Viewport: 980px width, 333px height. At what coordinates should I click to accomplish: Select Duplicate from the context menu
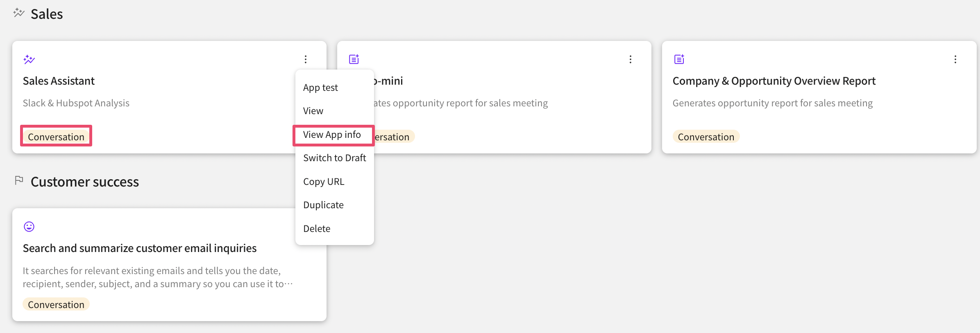323,205
